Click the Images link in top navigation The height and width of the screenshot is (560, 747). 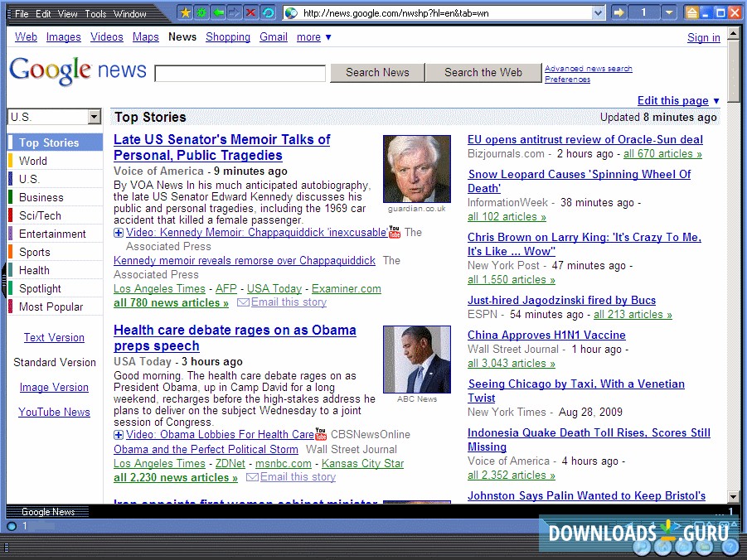(x=63, y=37)
